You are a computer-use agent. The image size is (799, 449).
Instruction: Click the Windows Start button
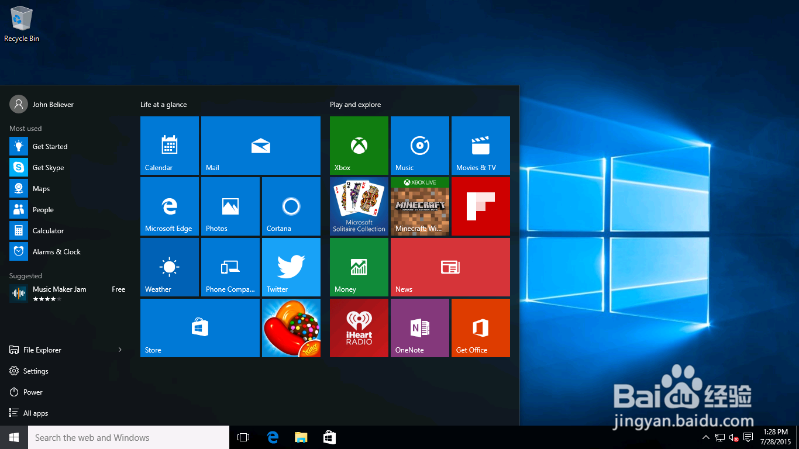tap(14, 437)
